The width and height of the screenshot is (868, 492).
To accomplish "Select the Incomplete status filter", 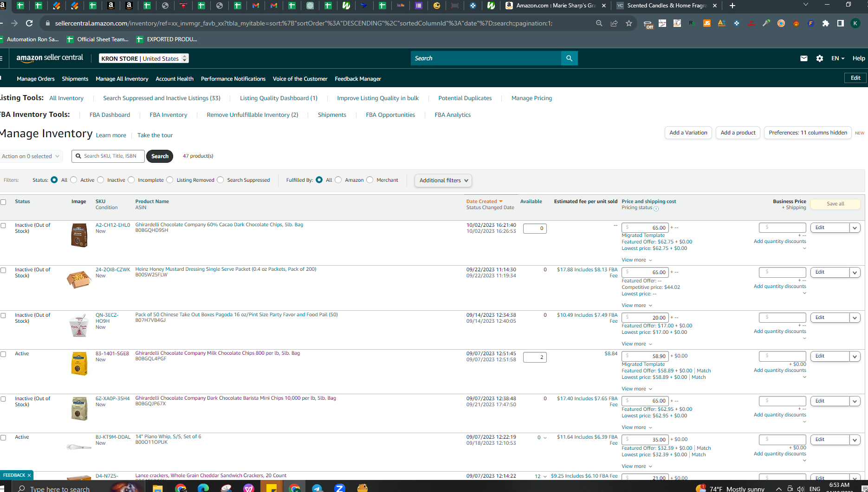I will (x=131, y=180).
